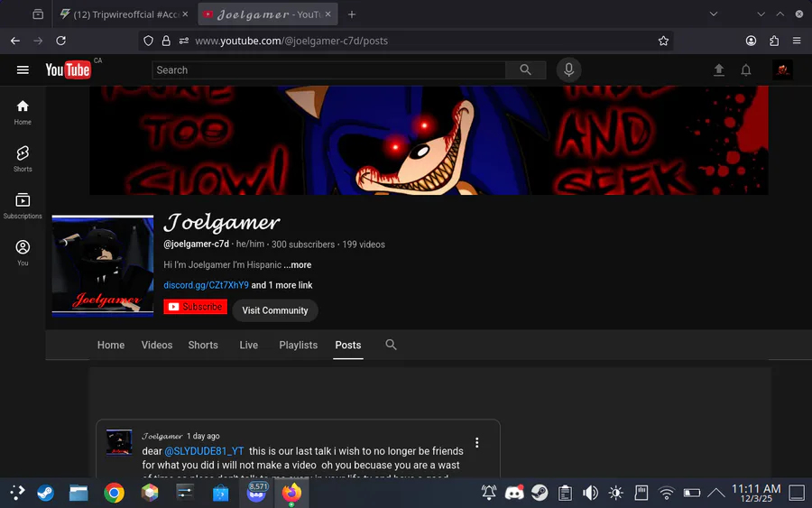The height and width of the screenshot is (508, 812).
Task: Open the screen brightness tray icon
Action: 615,493
